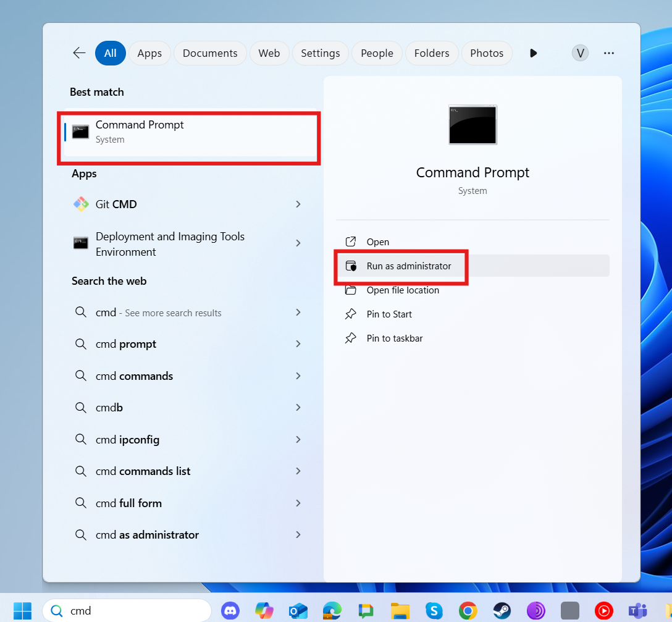The width and height of the screenshot is (672, 622).
Task: Click the search magnifier beside 'cmd prompt'
Action: [x=80, y=344]
